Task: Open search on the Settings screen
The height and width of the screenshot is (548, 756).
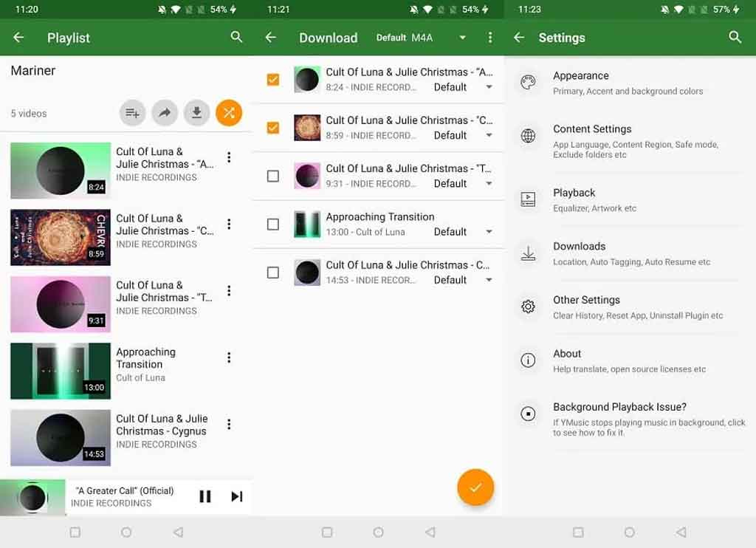Action: click(735, 37)
